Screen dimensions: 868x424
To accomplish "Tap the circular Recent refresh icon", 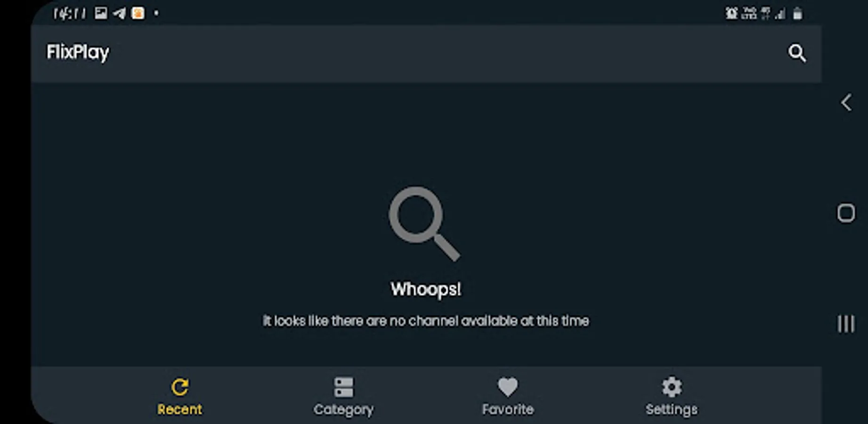I will [x=180, y=387].
